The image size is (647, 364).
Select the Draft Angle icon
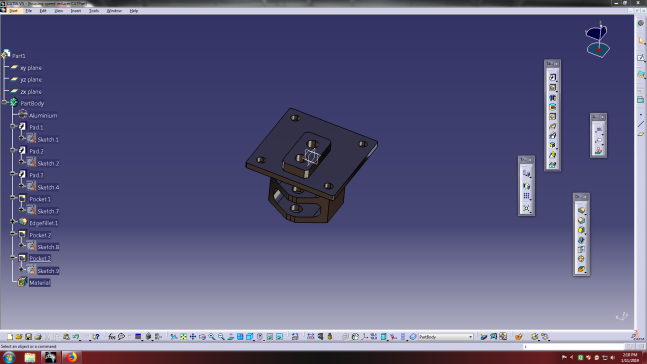click(581, 230)
